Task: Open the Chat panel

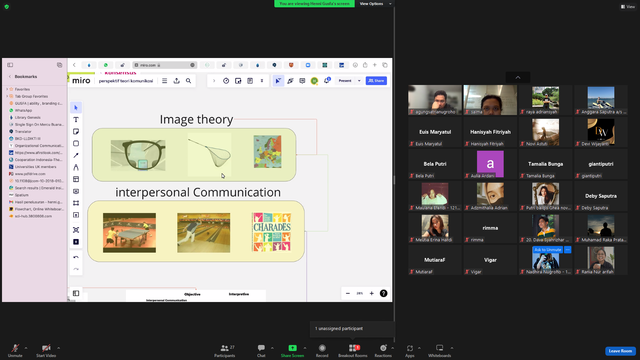Action: (x=261, y=350)
